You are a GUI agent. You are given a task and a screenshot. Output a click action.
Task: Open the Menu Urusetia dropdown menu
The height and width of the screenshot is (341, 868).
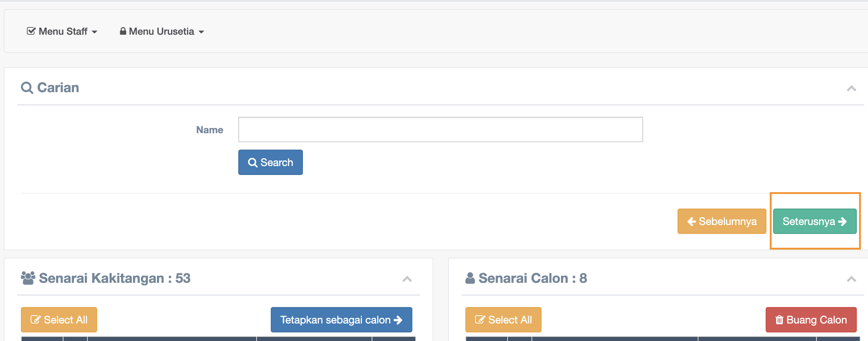coord(162,32)
